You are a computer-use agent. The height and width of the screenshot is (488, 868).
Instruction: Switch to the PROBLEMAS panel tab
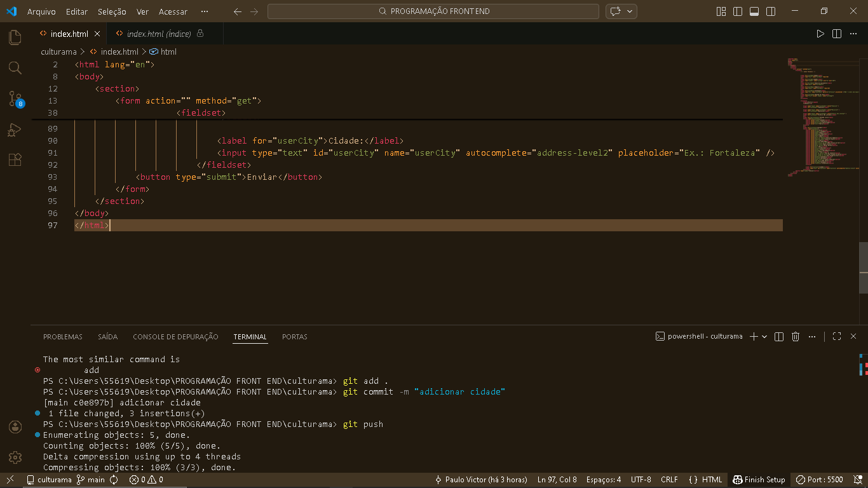click(63, 337)
